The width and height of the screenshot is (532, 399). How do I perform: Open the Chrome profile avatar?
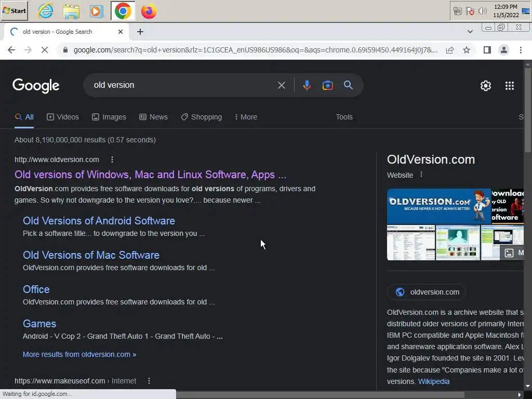click(x=504, y=50)
